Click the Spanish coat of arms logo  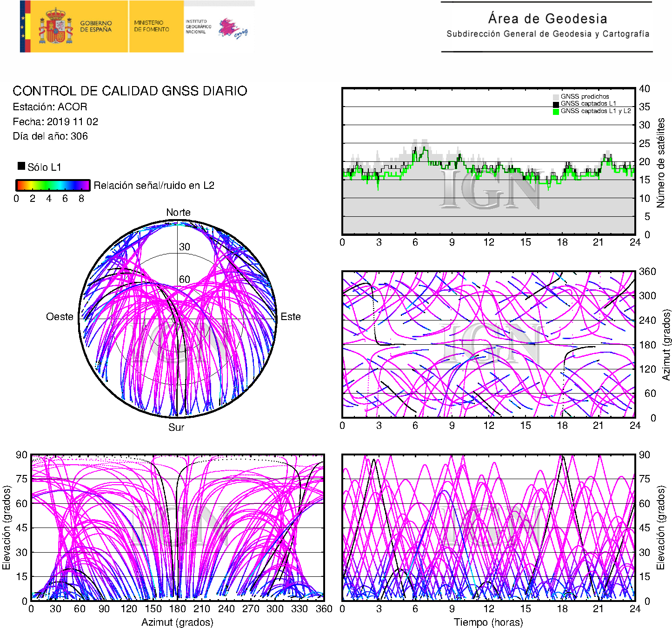coord(56,26)
